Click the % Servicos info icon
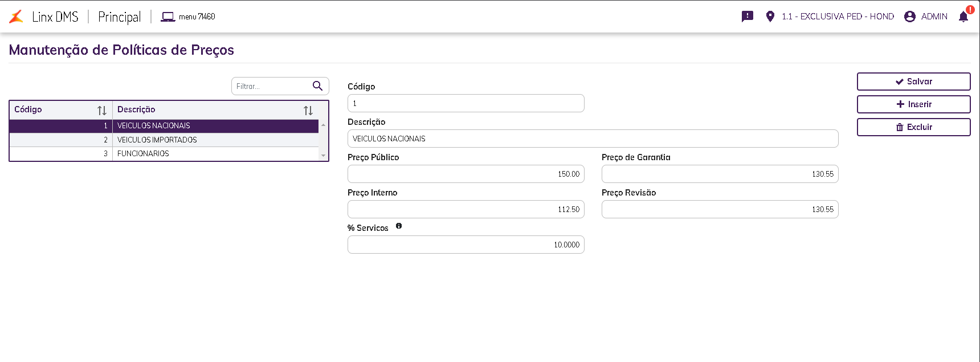The height and width of the screenshot is (362, 980). pyautogui.click(x=399, y=226)
